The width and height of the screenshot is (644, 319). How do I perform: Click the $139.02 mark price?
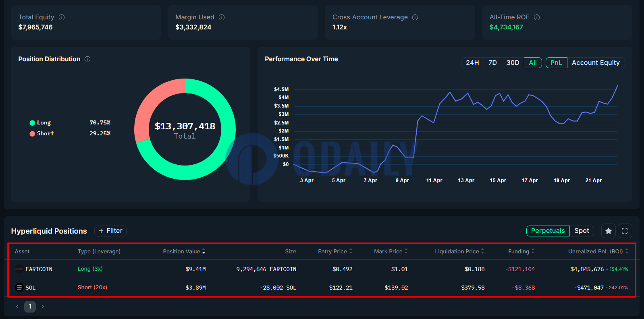coord(397,288)
